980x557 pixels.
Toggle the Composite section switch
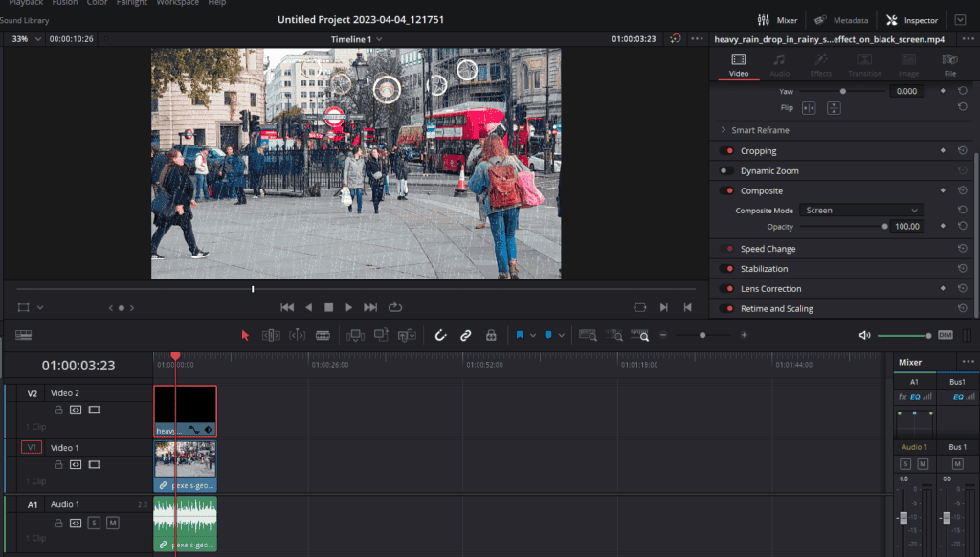726,190
